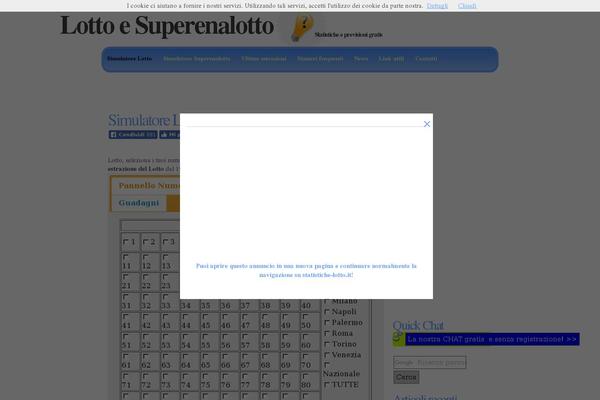
Task: Click the Lotto e Superenalotto site title
Action: [x=167, y=26]
